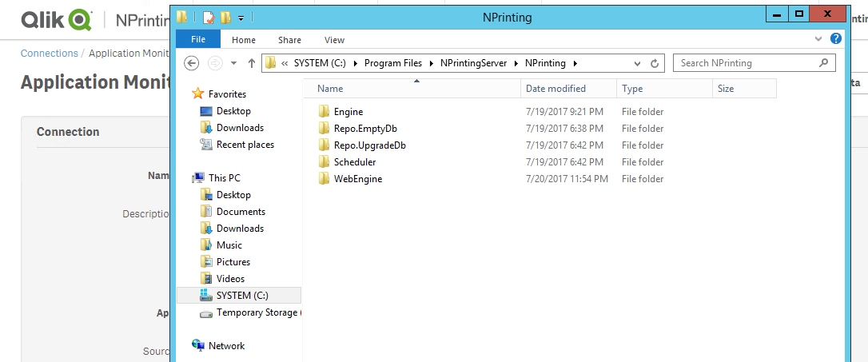Open Customize Quick Access Toolbar dropdown
This screenshot has height=362, width=868.
point(241,18)
